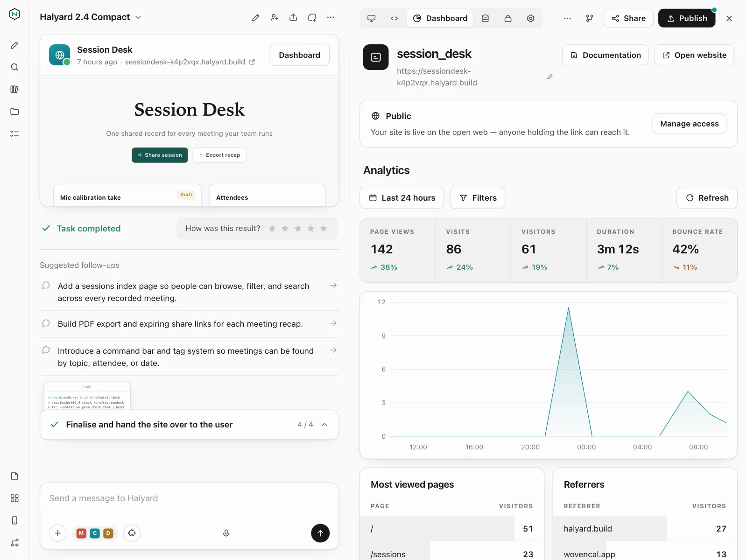Select the PDF export follow-up suggestion

click(x=189, y=324)
